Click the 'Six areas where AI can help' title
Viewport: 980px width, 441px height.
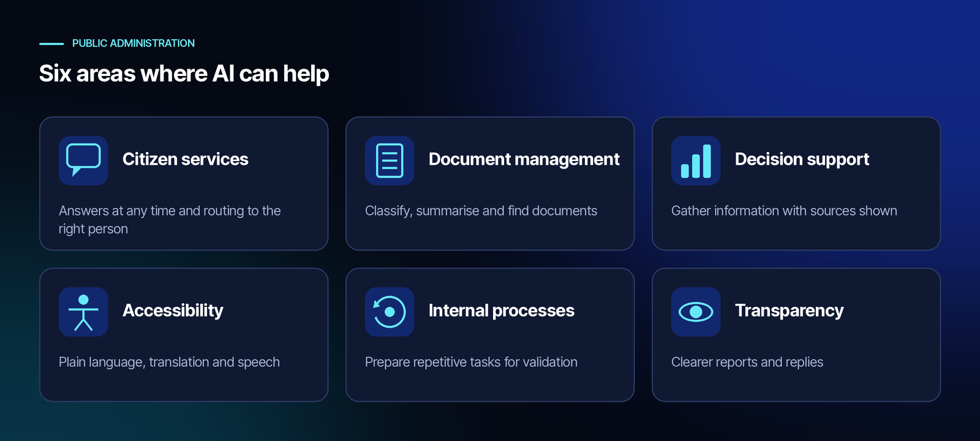[184, 73]
